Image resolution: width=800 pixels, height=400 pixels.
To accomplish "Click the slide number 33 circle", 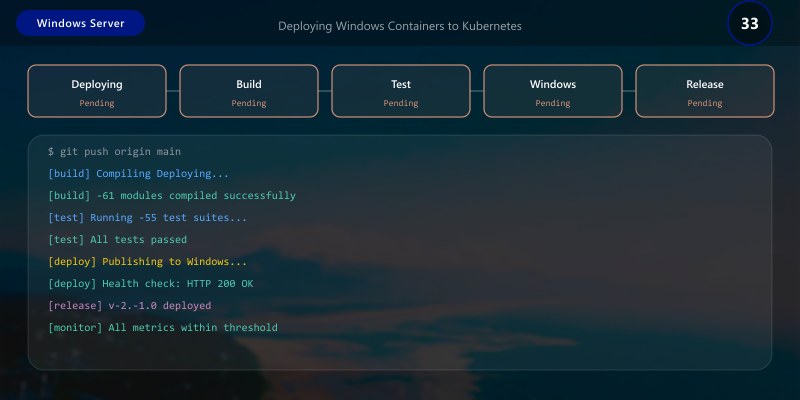I will click(749, 23).
